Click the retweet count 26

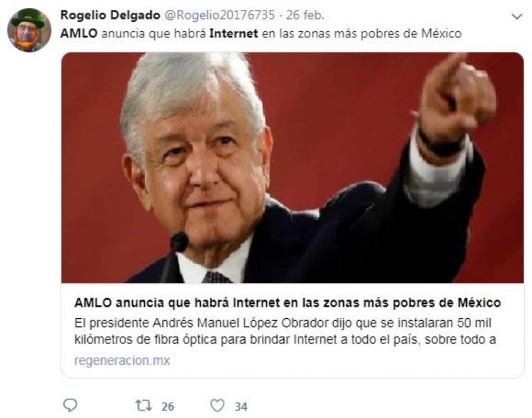click(168, 406)
